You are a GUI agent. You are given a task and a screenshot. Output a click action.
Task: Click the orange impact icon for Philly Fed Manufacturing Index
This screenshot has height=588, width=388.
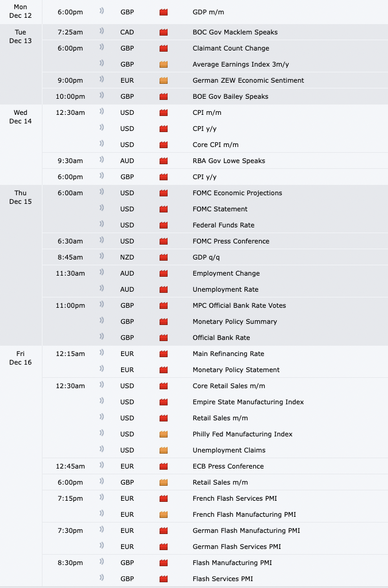click(164, 434)
